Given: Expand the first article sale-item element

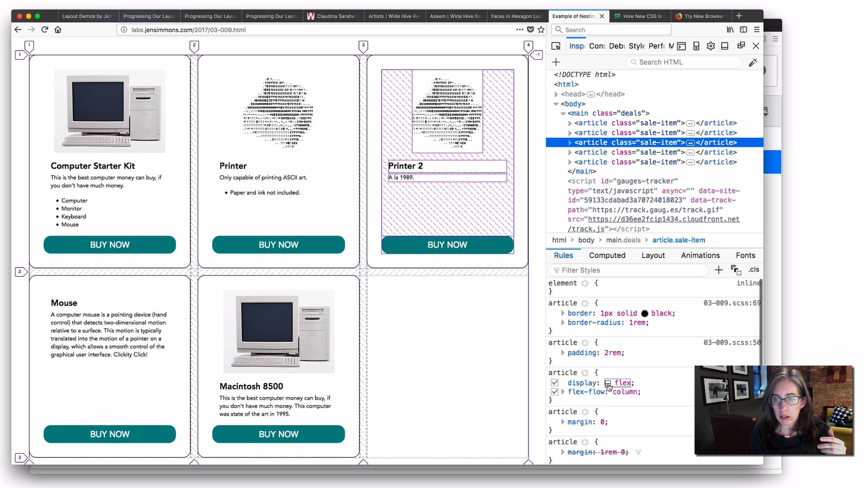Looking at the screenshot, I should pos(569,123).
